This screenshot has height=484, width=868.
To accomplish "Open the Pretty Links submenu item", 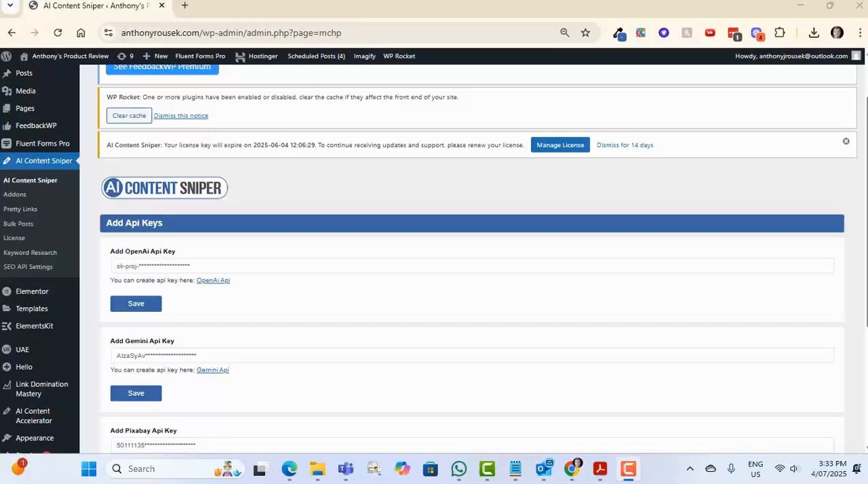I will click(x=20, y=209).
